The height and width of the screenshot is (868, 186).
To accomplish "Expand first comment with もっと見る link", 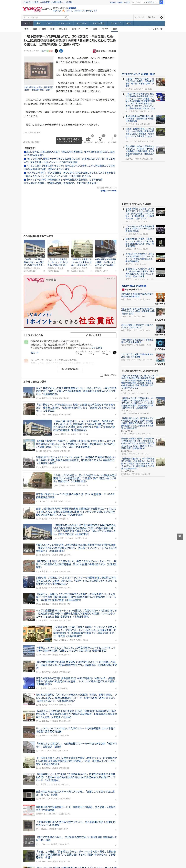I will pos(97,348).
